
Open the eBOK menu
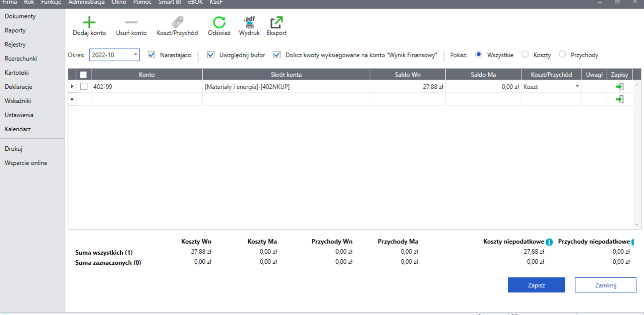[x=195, y=2]
